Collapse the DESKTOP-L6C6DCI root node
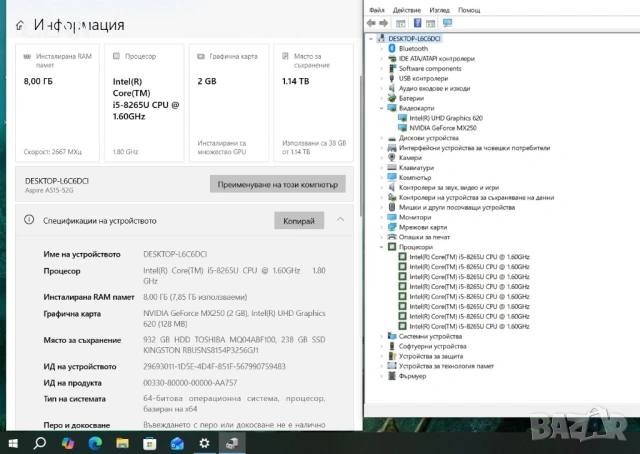Viewport: 640px width, 454px height. click(371, 39)
